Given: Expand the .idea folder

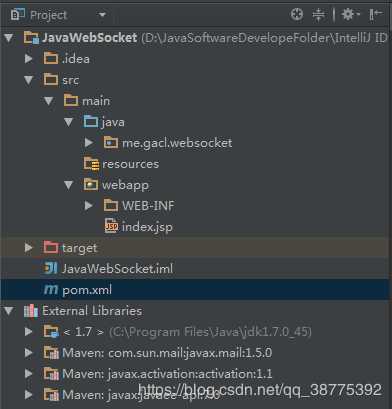Looking at the screenshot, I should [x=29, y=59].
